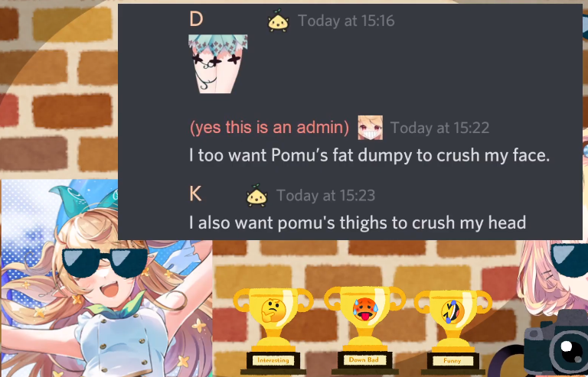Image resolution: width=588 pixels, height=377 pixels.
Task: Click K's message about crushing head
Action: click(358, 223)
